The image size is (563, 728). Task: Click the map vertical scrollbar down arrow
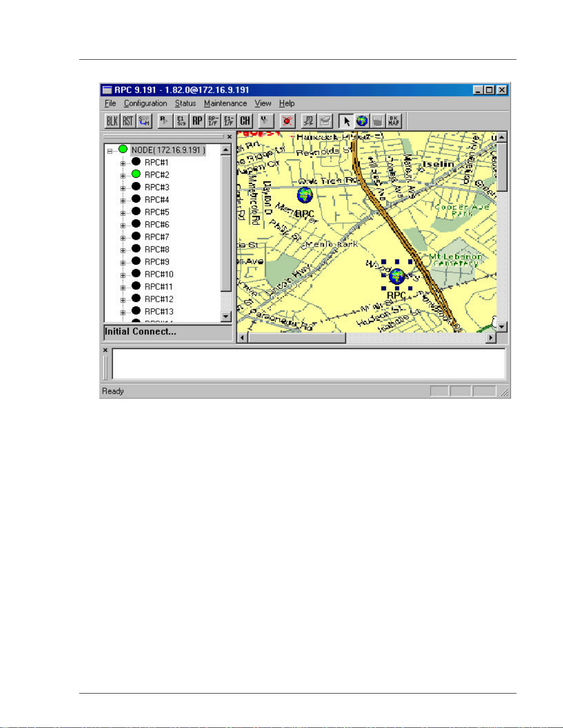coord(502,327)
